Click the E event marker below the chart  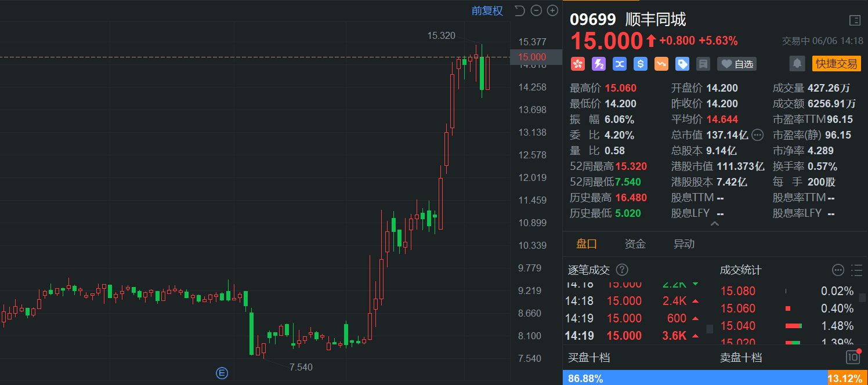[222, 373]
